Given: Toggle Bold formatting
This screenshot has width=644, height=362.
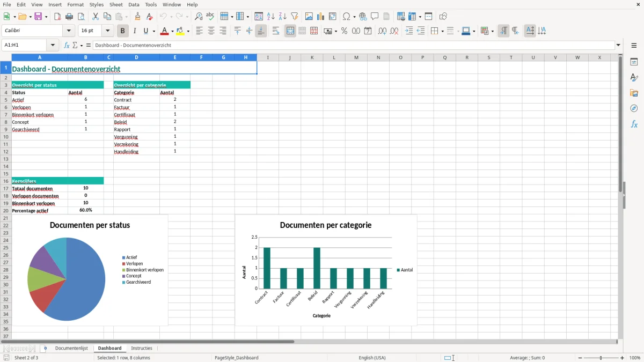Looking at the screenshot, I should (123, 31).
